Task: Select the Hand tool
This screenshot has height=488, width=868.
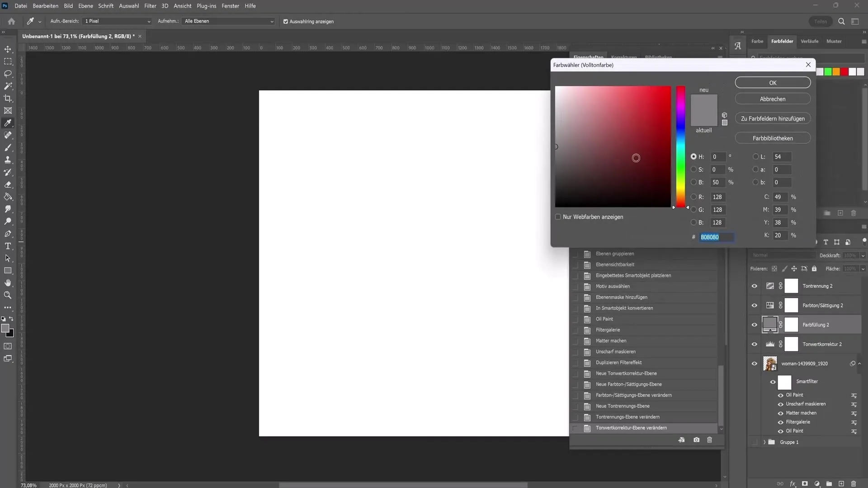Action: (x=8, y=283)
